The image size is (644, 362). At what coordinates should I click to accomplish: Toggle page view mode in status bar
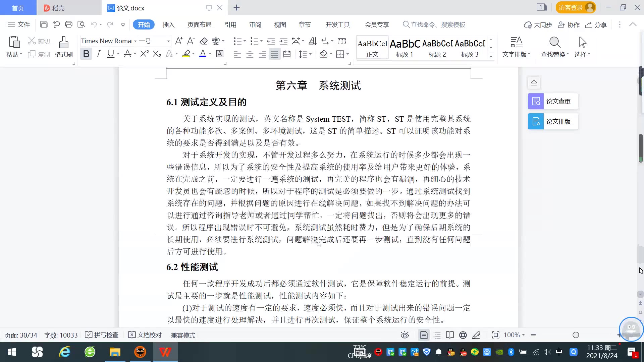tap(424, 335)
